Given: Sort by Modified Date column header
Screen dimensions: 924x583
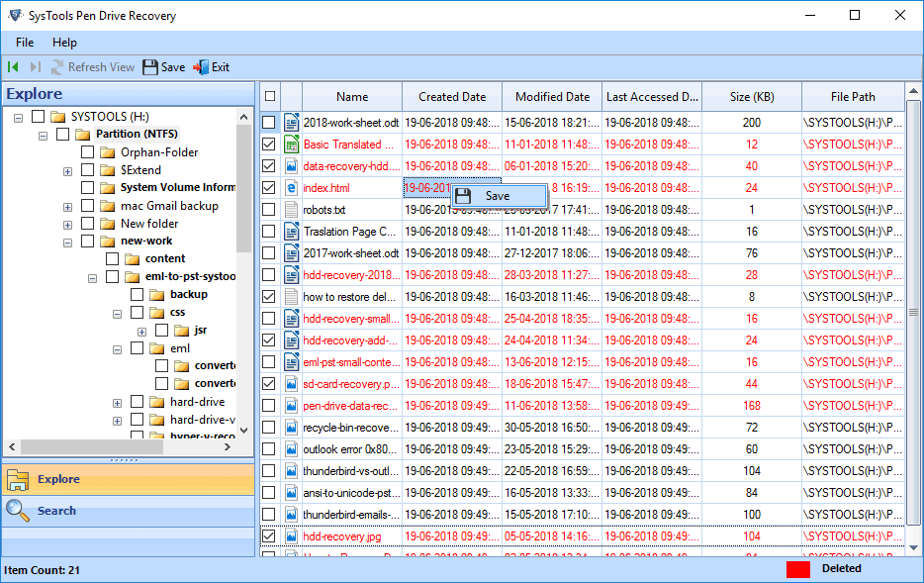Looking at the screenshot, I should point(553,97).
